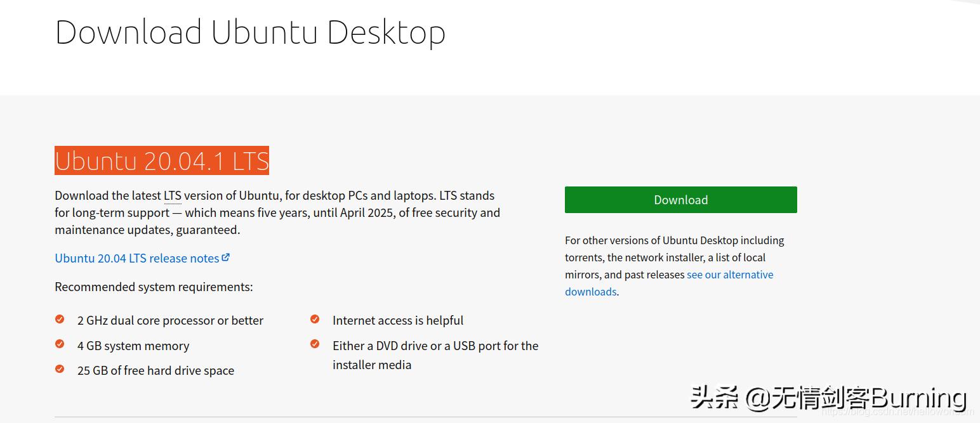Screen dimensions: 980x423
Task: Open the Ubuntu 20.04 LTS release notes link
Action: 135,258
